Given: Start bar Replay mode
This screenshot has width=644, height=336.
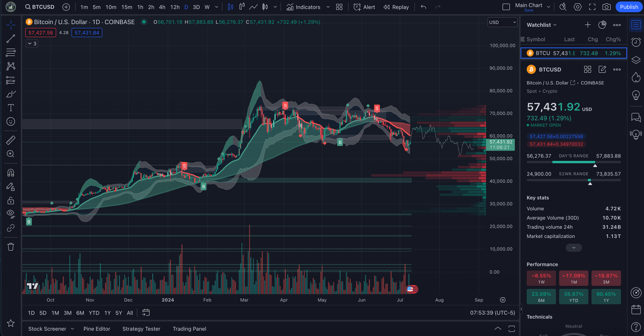Looking at the screenshot, I should 396,7.
